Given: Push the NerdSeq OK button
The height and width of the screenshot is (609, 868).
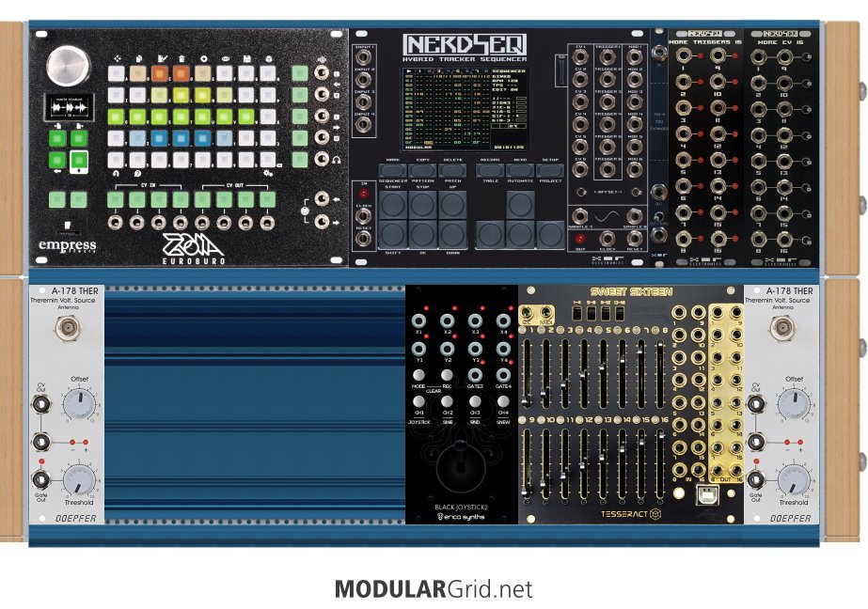Looking at the screenshot, I should 423,235.
